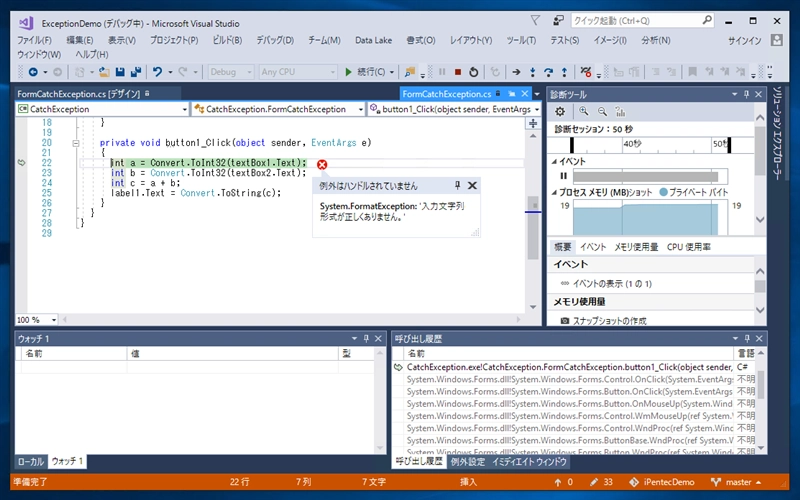Select the button1_Click call stack frame
Viewport: 800px width, 500px height.
(x=572, y=367)
